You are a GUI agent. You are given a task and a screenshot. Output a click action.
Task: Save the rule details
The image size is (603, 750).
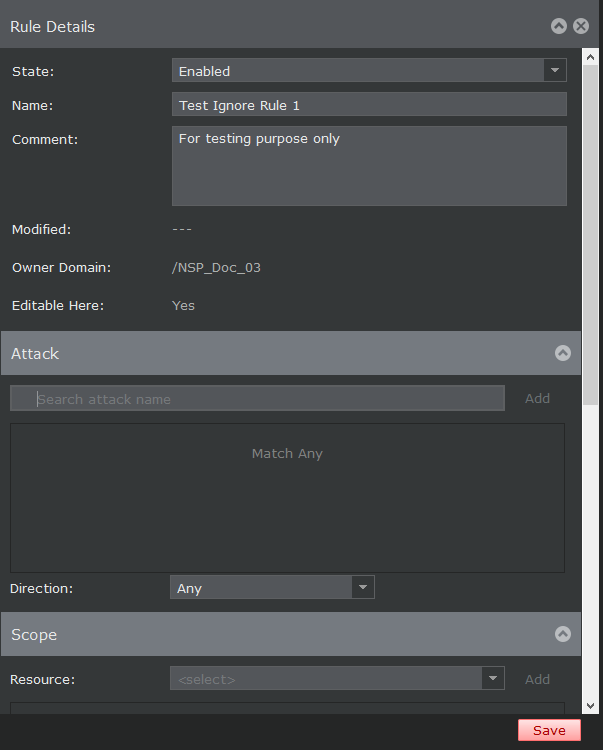(549, 730)
